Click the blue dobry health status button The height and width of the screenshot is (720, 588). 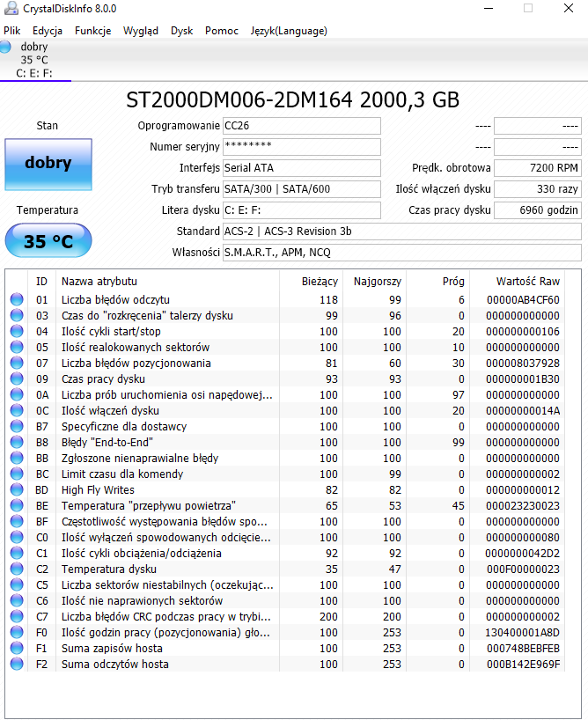(x=48, y=164)
